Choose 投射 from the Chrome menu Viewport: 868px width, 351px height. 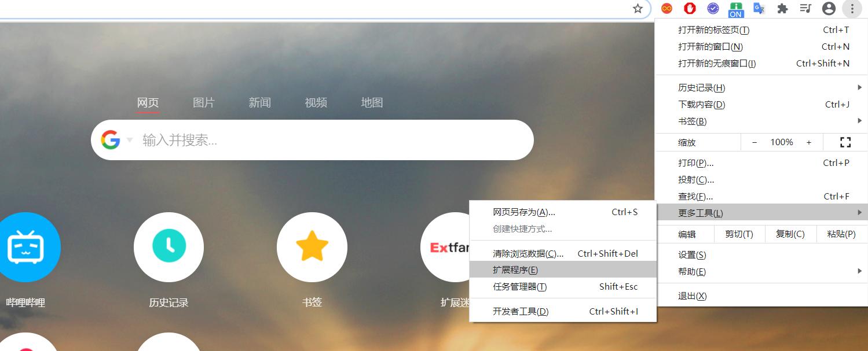pyautogui.click(x=761, y=180)
